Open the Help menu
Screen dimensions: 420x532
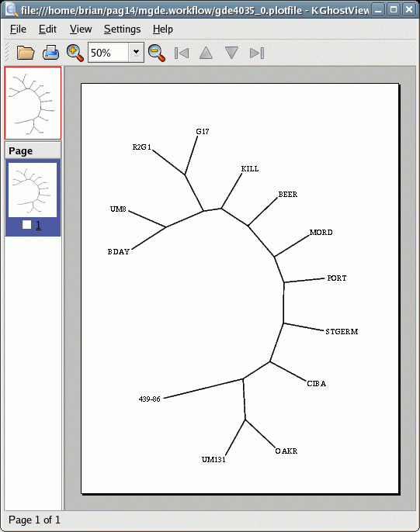coord(162,29)
